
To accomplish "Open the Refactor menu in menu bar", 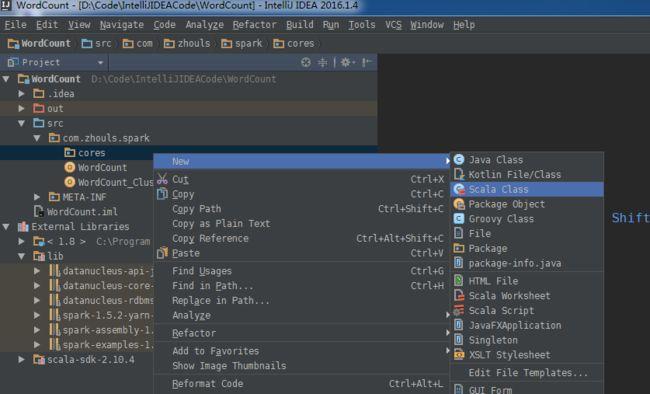I will [x=254, y=25].
